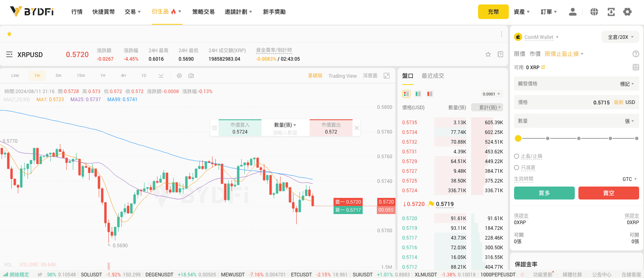644x278 pixels.
Task: Open the user account profile icon
Action: coord(572,12)
